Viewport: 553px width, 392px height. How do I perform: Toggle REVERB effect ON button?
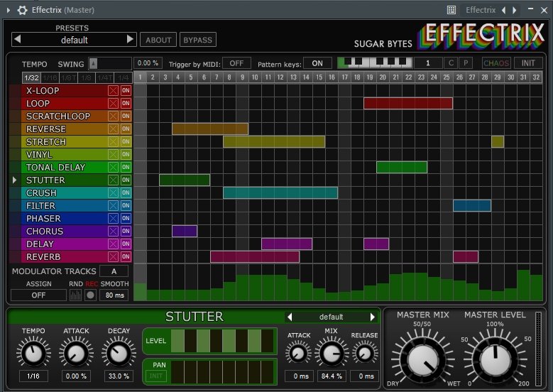coord(126,256)
